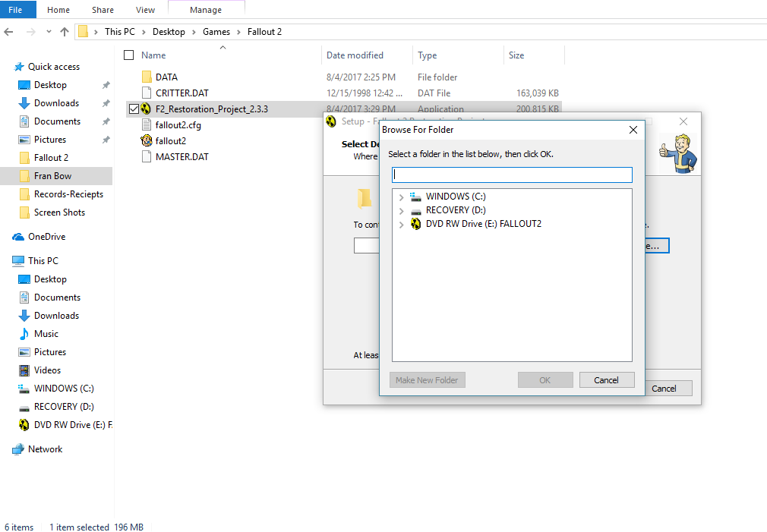Viewport: 767px width, 532px height.
Task: Expand the breadcrumb chevron after This PC
Action: click(x=144, y=33)
